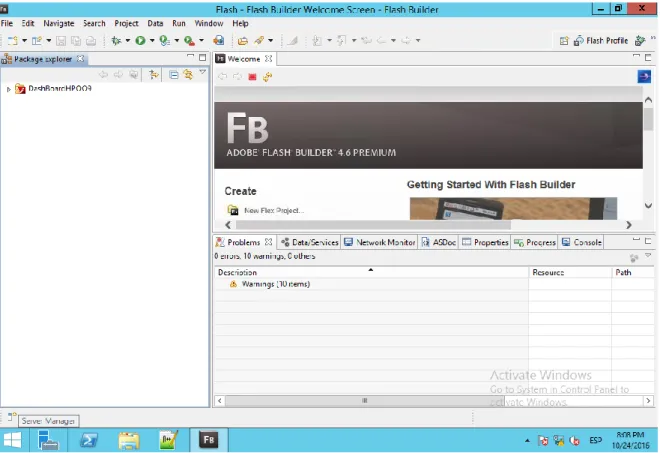Open the Export release build dropdown arrow
The height and width of the screenshot is (453, 660).
201,40
